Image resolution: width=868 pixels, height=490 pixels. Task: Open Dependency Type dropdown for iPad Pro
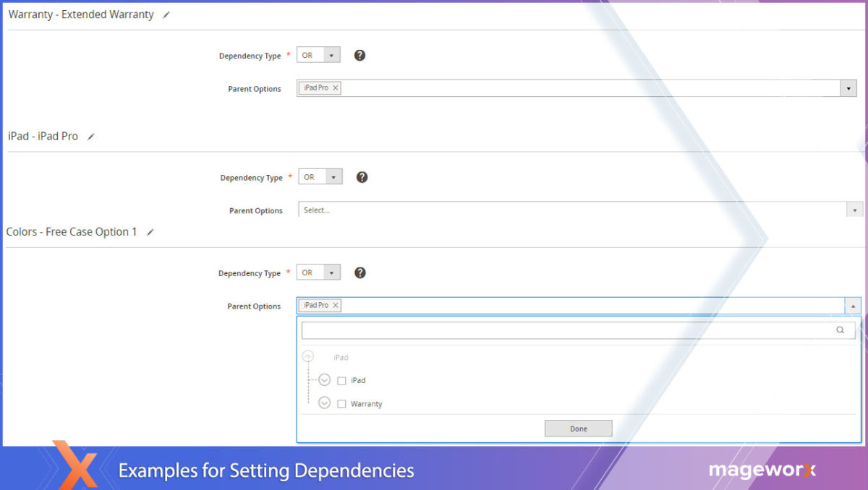(320, 177)
